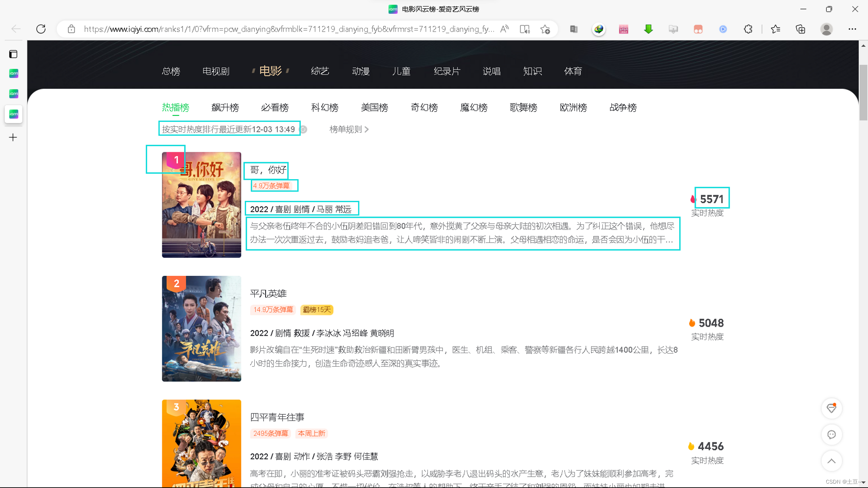Open the user profile avatar icon

826,29
